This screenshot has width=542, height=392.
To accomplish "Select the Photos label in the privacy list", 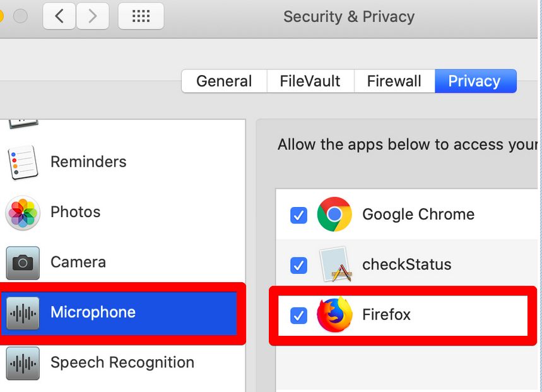I will pyautogui.click(x=75, y=212).
